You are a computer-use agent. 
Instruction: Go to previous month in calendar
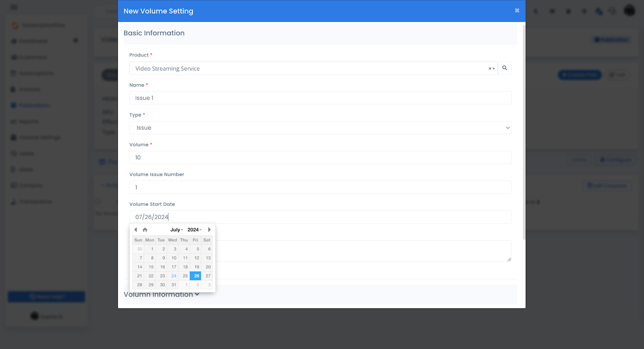136,230
